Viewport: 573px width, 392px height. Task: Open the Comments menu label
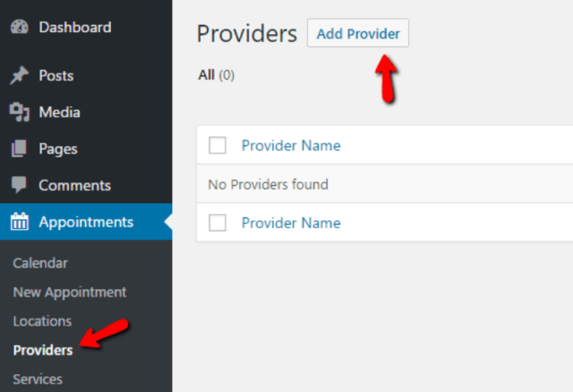74,186
